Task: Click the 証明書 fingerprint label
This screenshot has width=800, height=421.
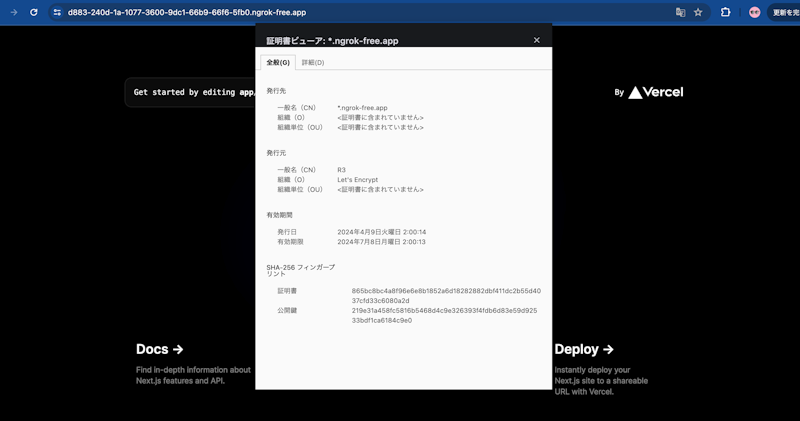Action: [x=287, y=291]
